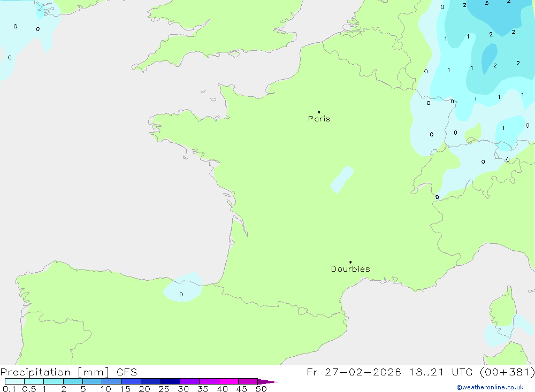Pick the 0.1–0.5 mm lightest cyan legend swatch
The width and height of the screenshot is (535, 392).
pyautogui.click(x=14, y=381)
